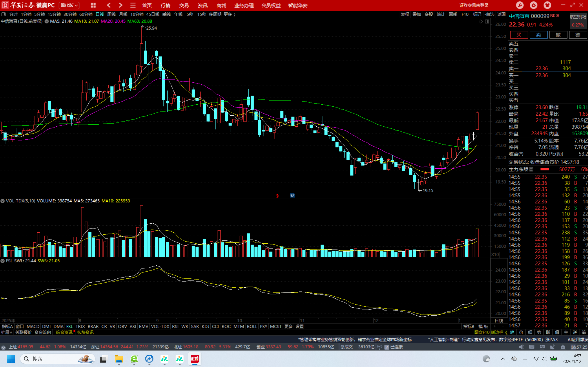
Task: Open the hamburger list menu icon
Action: (x=133, y=5)
